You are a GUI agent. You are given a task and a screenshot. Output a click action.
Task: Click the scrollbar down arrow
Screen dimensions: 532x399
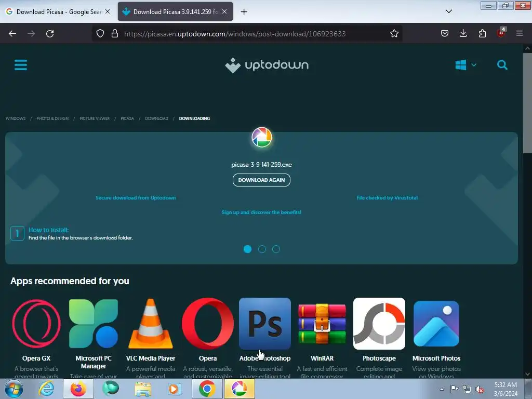coord(527,374)
